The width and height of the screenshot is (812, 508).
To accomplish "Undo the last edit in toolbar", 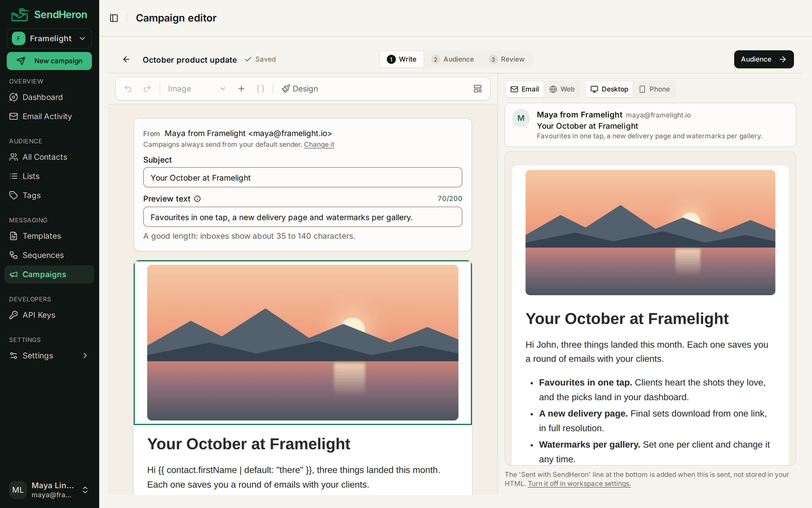I will (128, 89).
